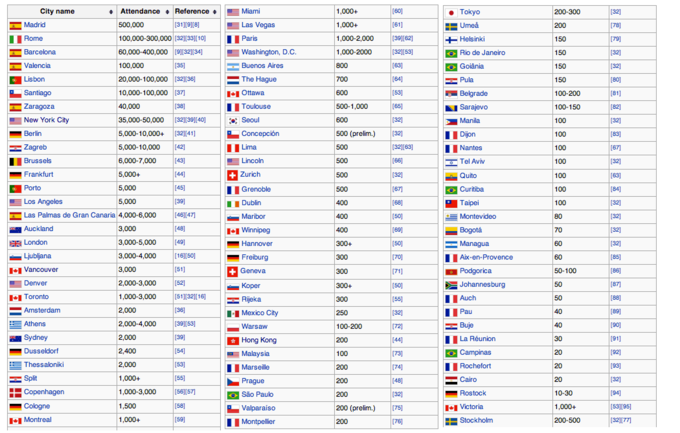Screen dimensions: 680x433
Task: Follow the Las Palmas de Gran Canaria link
Action: [69, 215]
